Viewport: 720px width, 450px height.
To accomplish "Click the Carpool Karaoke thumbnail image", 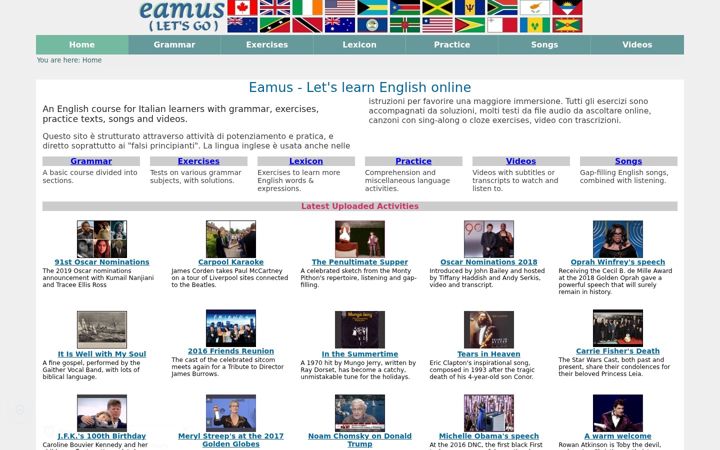I will 231,239.
